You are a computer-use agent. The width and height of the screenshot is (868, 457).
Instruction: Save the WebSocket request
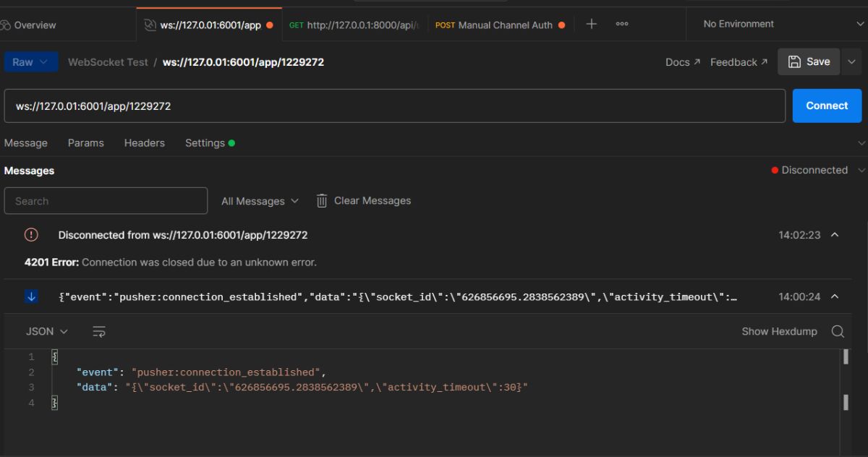tap(809, 61)
